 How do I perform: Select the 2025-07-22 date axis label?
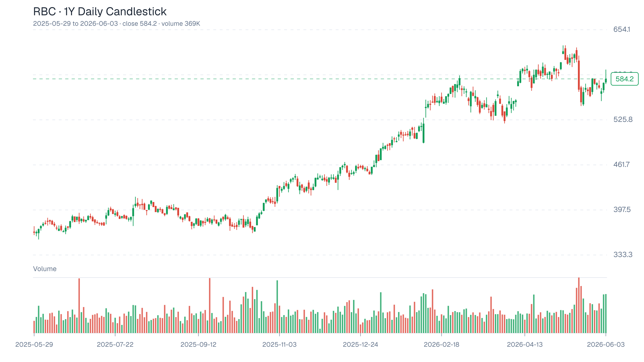point(115,345)
